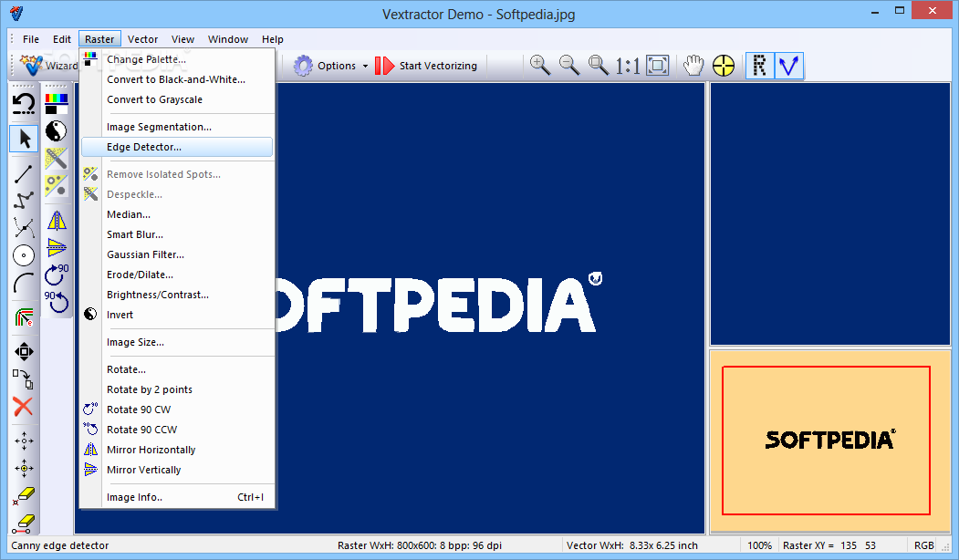Choose Gaussian Filter... entry
The height and width of the screenshot is (560, 959).
coord(177,255)
